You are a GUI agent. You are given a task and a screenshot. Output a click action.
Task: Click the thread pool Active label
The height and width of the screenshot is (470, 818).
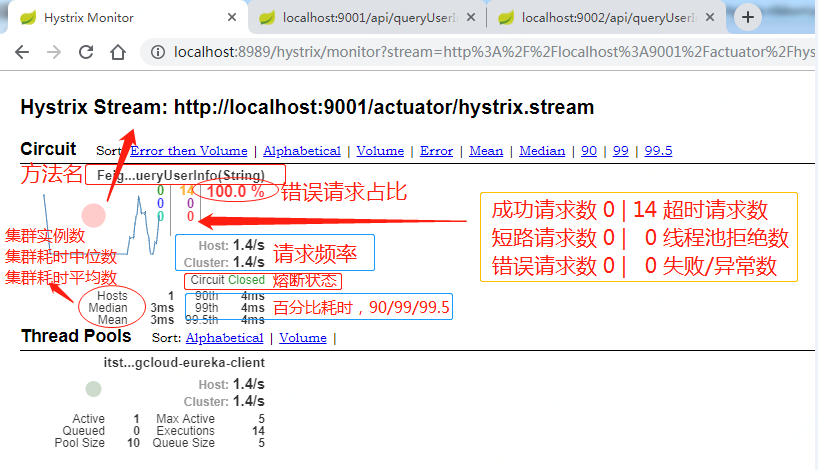[x=88, y=419]
